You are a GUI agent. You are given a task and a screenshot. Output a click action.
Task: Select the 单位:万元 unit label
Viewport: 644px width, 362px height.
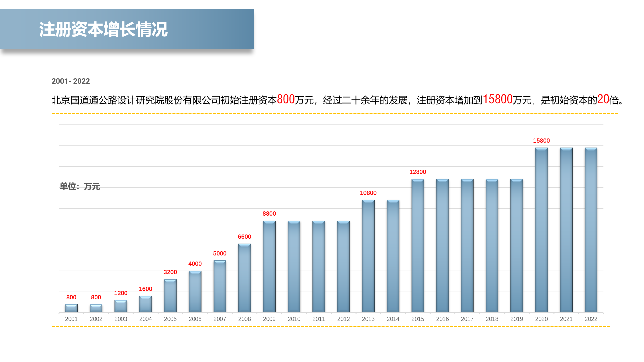[80, 186]
